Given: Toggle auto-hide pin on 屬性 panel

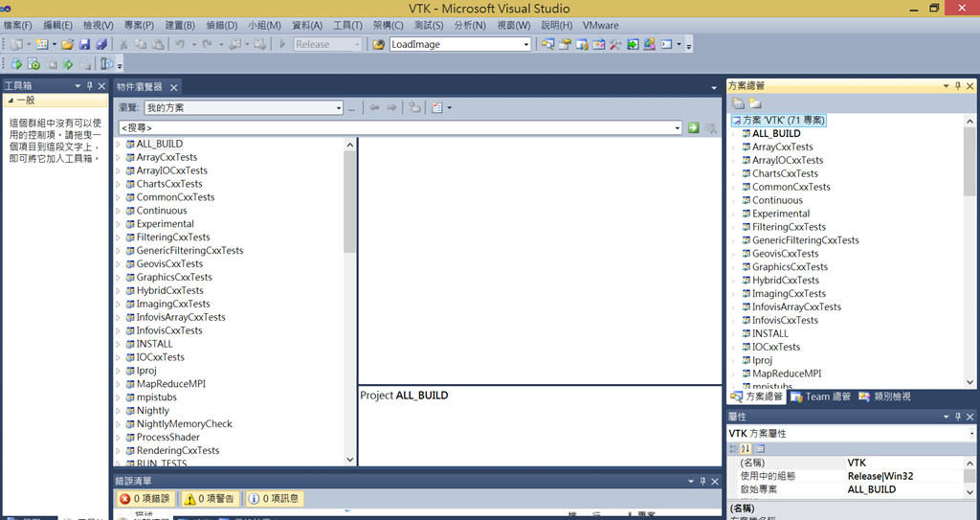Looking at the screenshot, I should point(957,417).
